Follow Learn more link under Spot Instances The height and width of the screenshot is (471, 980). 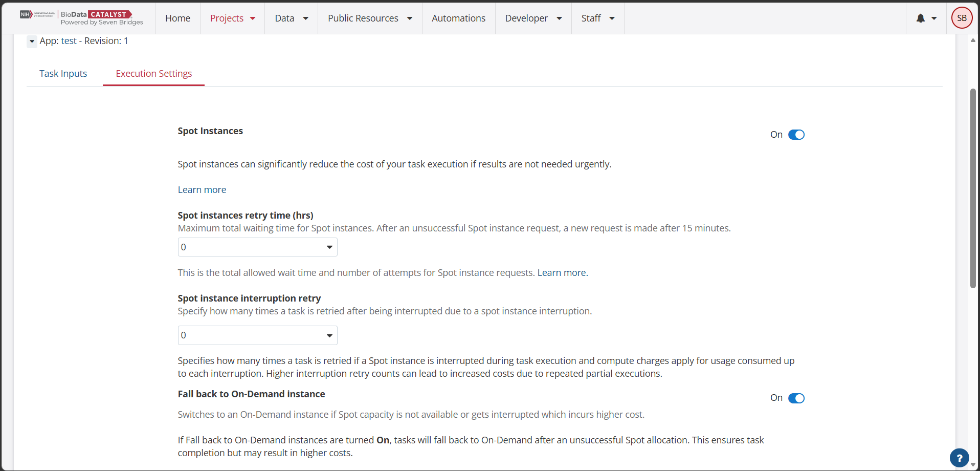(202, 190)
